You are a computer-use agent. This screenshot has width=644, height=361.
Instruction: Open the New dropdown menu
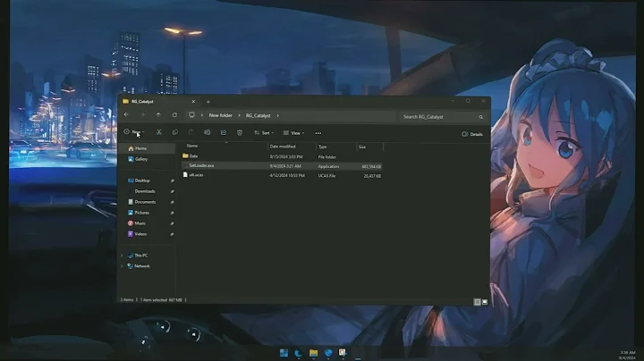coord(134,132)
